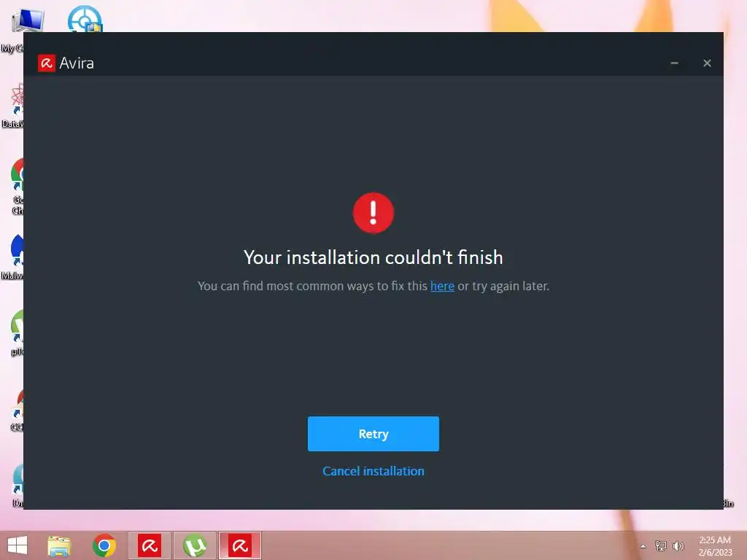Show hidden system tray icons
This screenshot has width=747, height=560.
[643, 546]
